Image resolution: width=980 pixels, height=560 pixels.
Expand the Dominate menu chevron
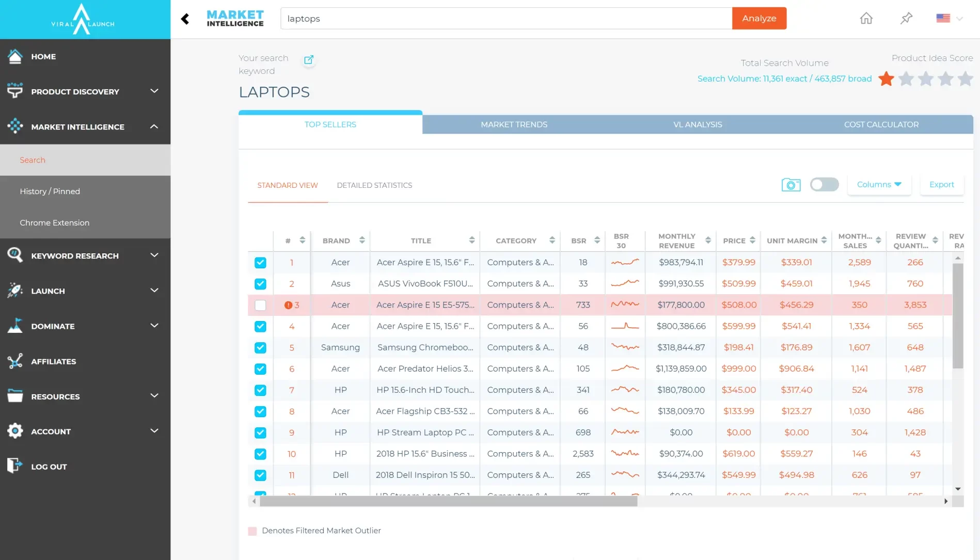click(x=154, y=325)
